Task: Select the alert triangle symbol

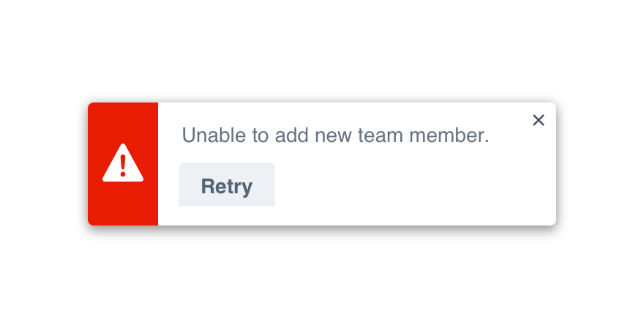Action: tap(123, 163)
